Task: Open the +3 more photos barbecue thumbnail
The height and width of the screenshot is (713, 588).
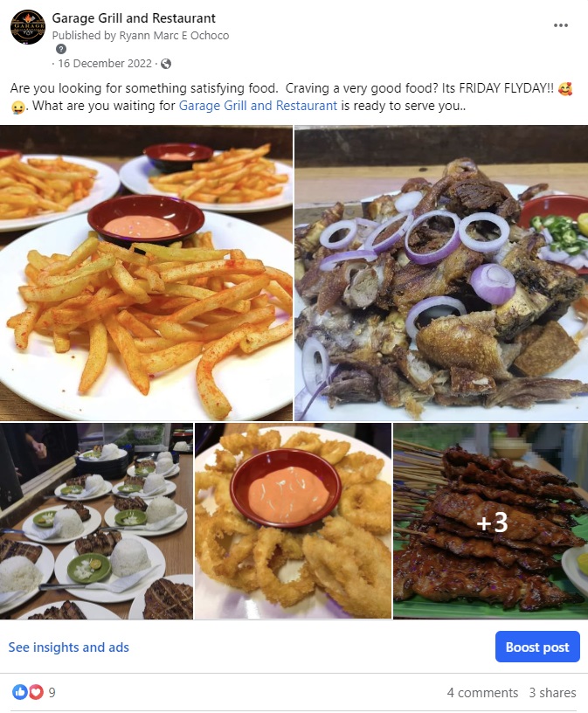Action: pyautogui.click(x=491, y=521)
